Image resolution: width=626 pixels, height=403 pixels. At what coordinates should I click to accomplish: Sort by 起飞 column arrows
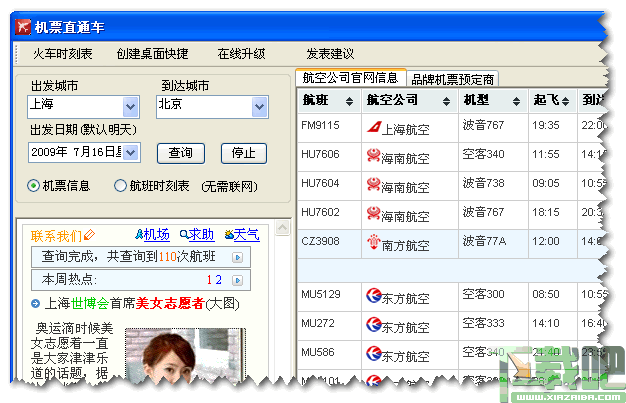(565, 101)
